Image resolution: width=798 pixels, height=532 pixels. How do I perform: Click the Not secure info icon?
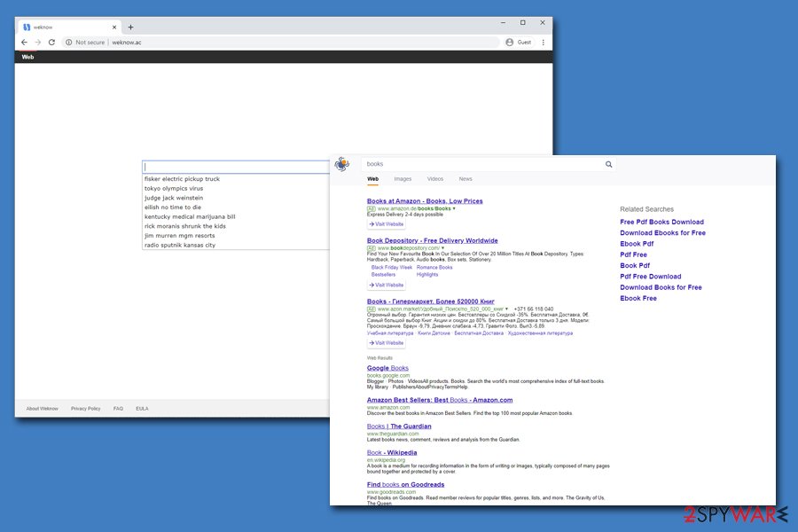68,43
